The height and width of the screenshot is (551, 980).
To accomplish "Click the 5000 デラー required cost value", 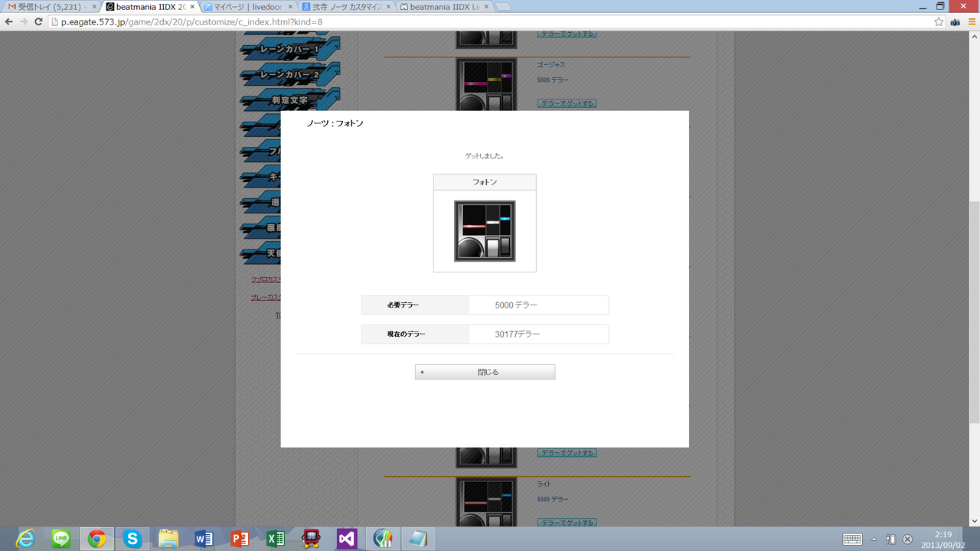I will pos(516,305).
